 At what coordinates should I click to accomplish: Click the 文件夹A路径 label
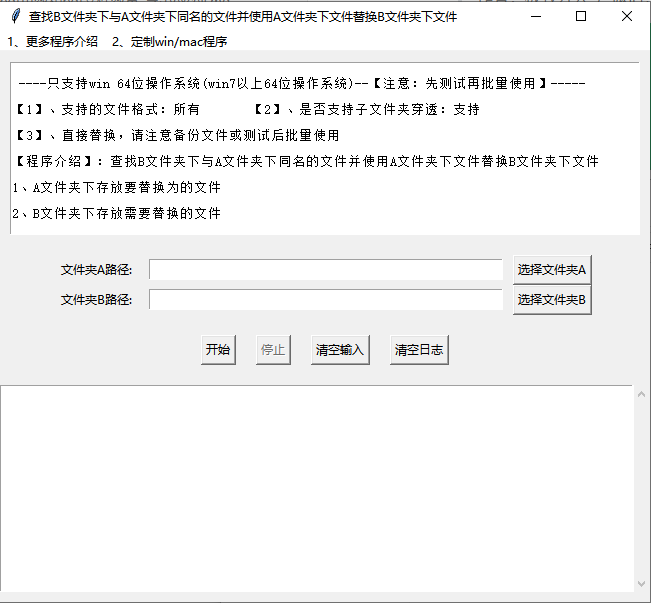(96, 270)
